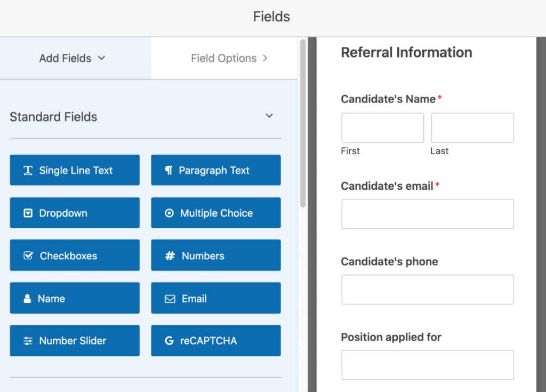The height and width of the screenshot is (392, 546).
Task: Switch to the Field Options tab
Action: tap(223, 58)
